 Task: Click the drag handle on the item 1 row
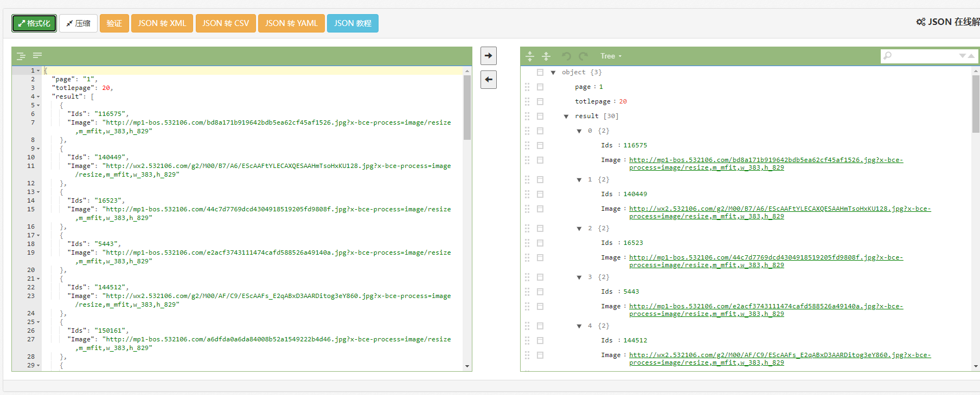click(527, 179)
